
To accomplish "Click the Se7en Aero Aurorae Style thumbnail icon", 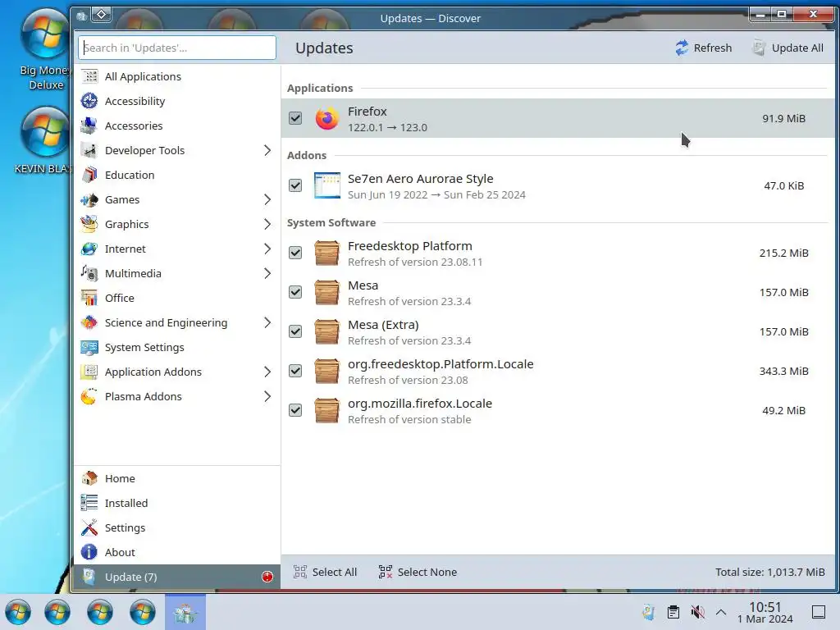I will tap(326, 185).
